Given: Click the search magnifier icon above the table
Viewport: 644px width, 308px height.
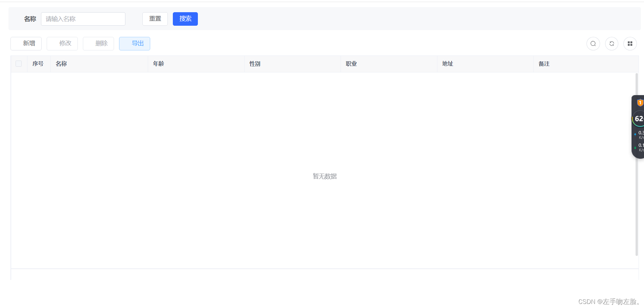Looking at the screenshot, I should pyautogui.click(x=593, y=44).
